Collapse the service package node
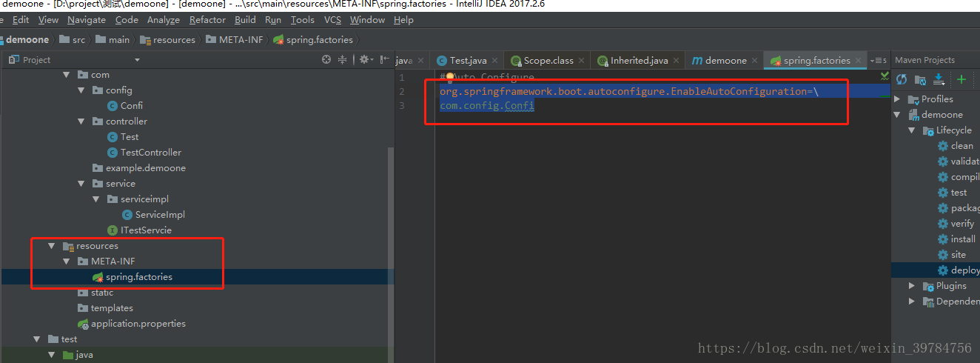 [81, 184]
